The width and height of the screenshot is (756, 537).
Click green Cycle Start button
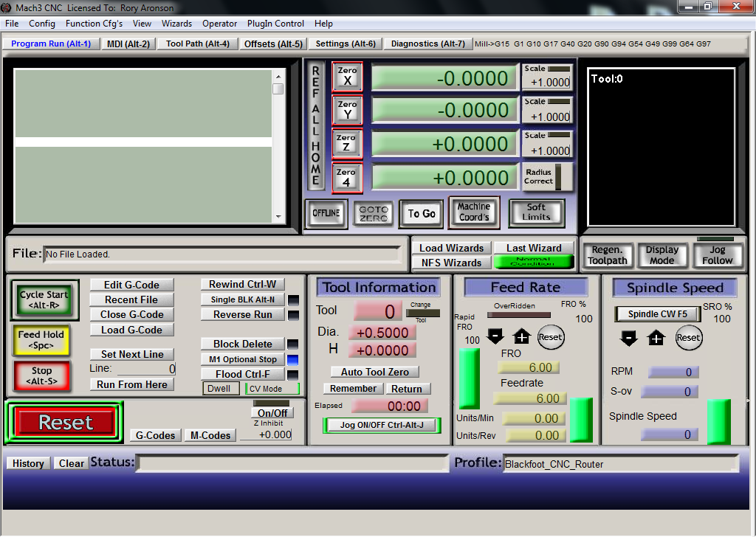(44, 299)
